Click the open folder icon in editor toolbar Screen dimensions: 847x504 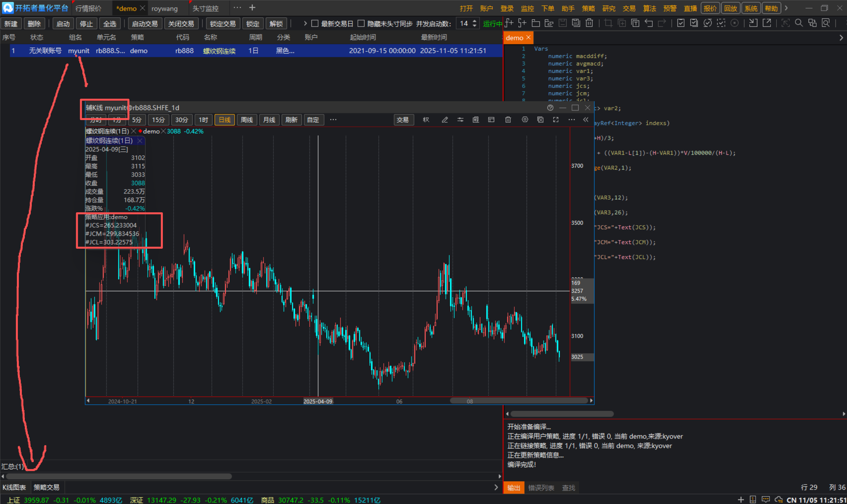pyautogui.click(x=536, y=23)
